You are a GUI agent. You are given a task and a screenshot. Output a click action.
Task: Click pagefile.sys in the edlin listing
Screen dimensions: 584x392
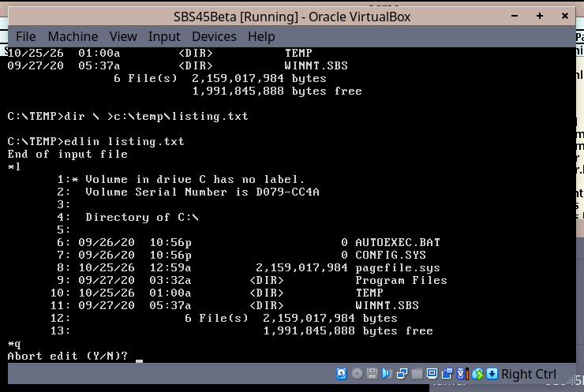[x=398, y=268]
